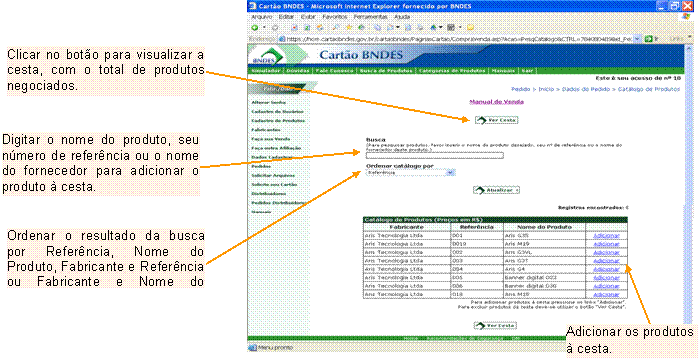Click Faça sua Venda in the sidebar
Image resolution: width=700 pixels, height=361 pixels.
click(x=270, y=139)
